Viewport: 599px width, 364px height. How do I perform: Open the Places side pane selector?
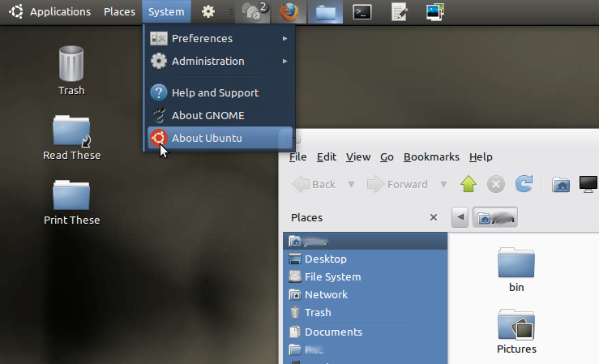click(x=306, y=218)
